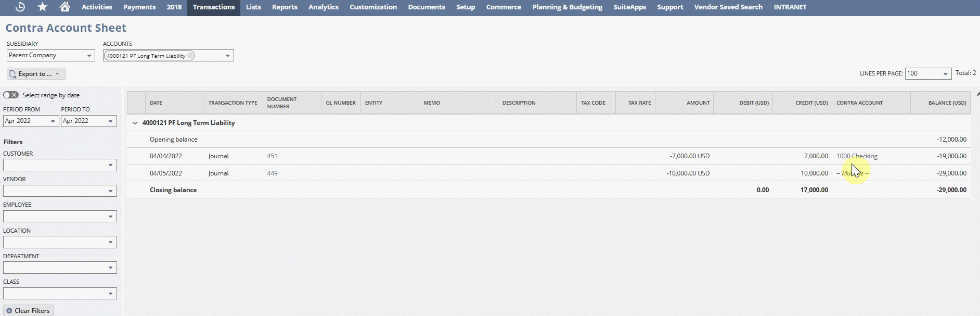980x316 pixels.
Task: Open the Lines Per Page dropdown
Action: (x=929, y=73)
